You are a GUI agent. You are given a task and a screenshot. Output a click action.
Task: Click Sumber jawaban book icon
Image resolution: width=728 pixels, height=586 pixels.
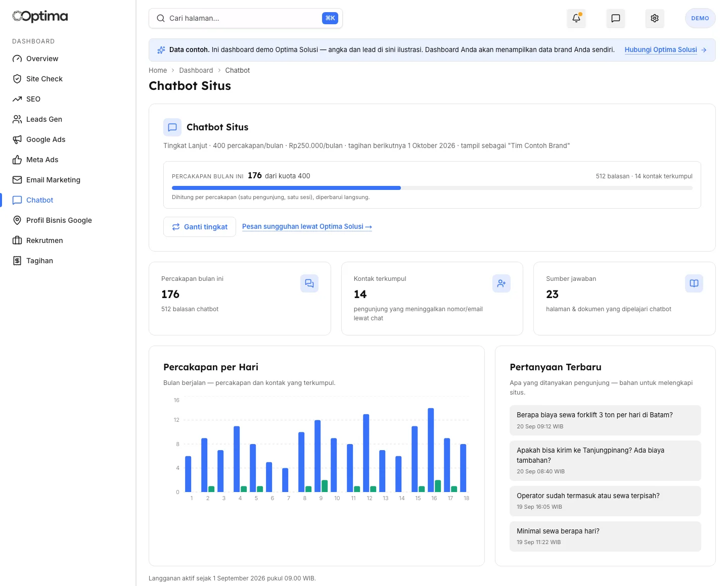(x=694, y=283)
